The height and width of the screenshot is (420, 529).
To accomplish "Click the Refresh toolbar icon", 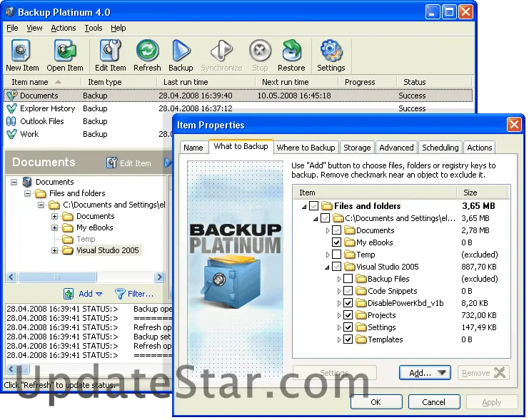I will [147, 51].
